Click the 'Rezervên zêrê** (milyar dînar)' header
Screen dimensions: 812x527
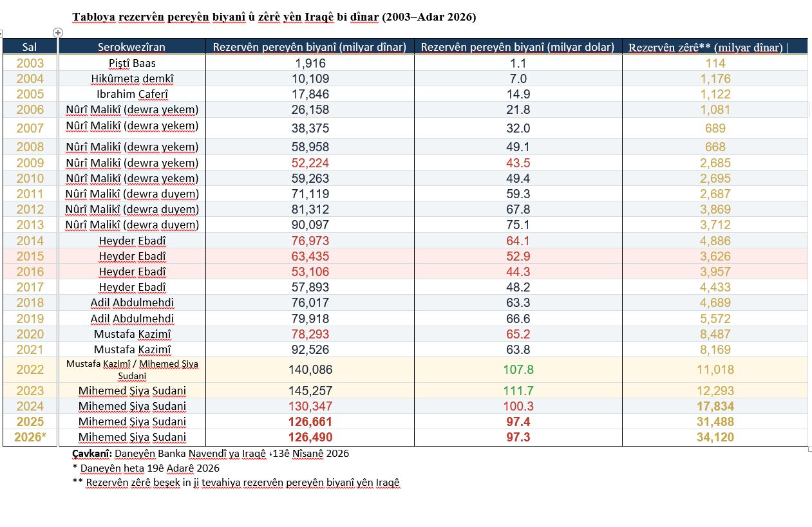pyautogui.click(x=707, y=48)
